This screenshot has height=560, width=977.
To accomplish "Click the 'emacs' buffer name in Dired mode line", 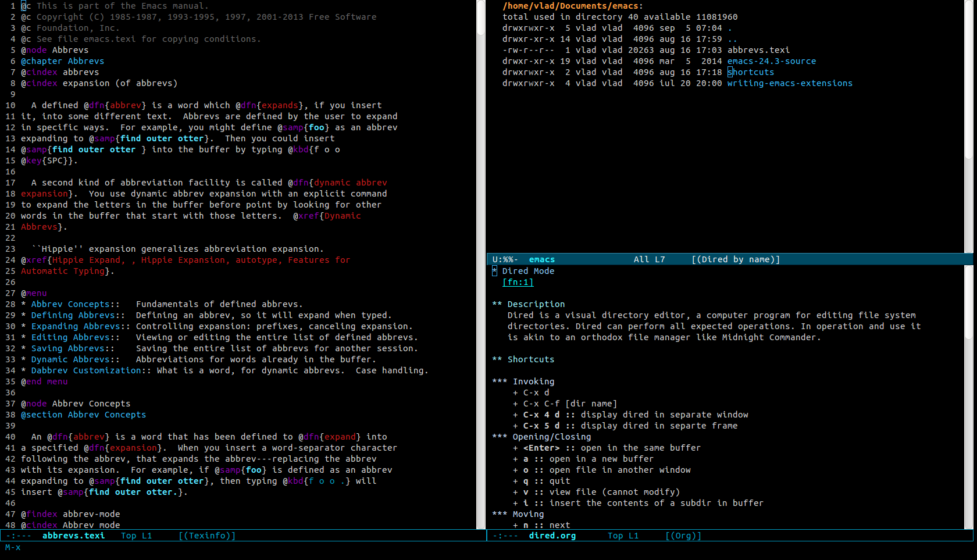I will 542,259.
